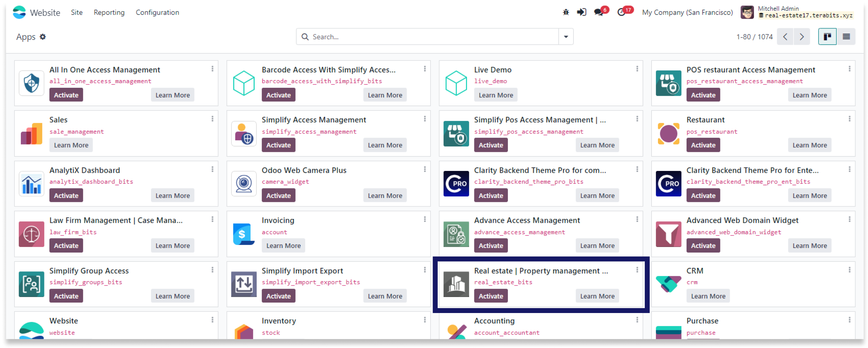Click the Sales app icon
The height and width of the screenshot is (348, 868).
(31, 133)
